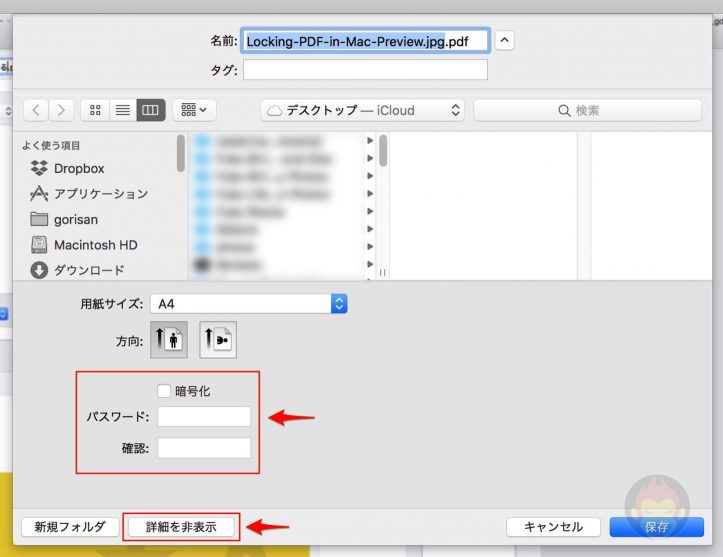The image size is (723, 557).
Task: Click the ダウンロード download arrow icon
Action: click(39, 270)
